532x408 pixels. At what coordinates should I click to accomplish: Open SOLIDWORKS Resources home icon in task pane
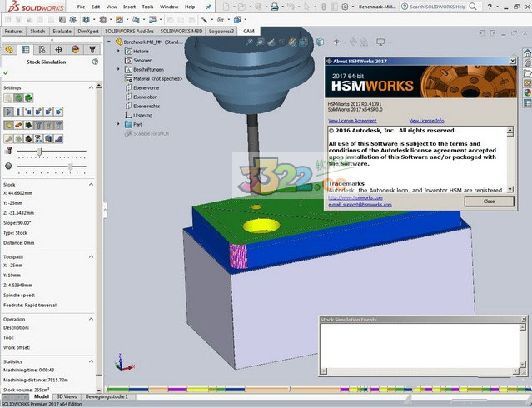[x=527, y=53]
